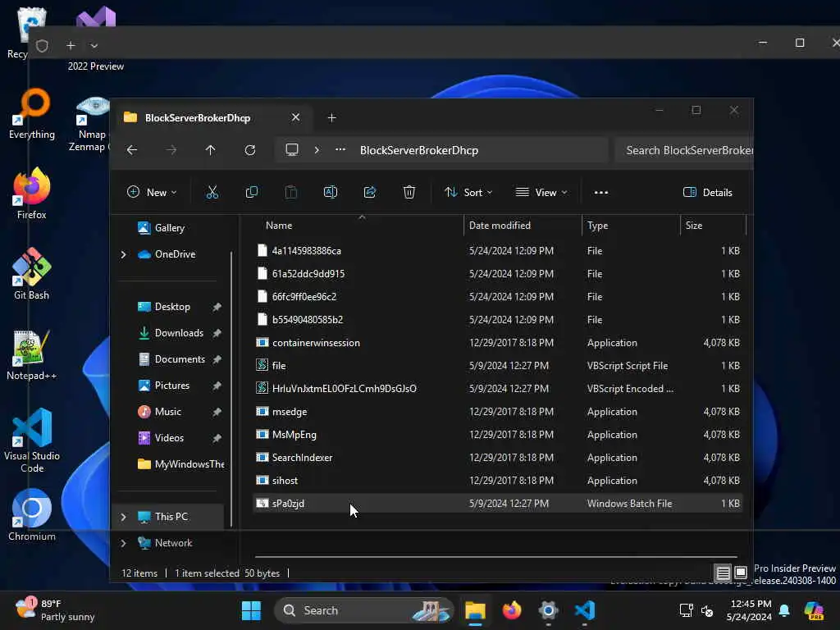Screen dimensions: 840x630
Task: Select Gallery in the navigation pane
Action: [170, 228]
